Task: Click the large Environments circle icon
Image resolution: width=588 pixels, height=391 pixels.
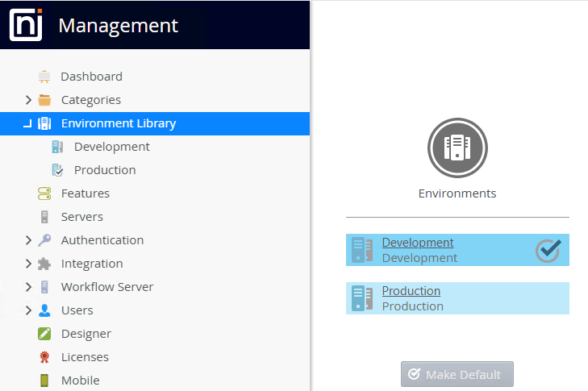Action: (x=457, y=148)
